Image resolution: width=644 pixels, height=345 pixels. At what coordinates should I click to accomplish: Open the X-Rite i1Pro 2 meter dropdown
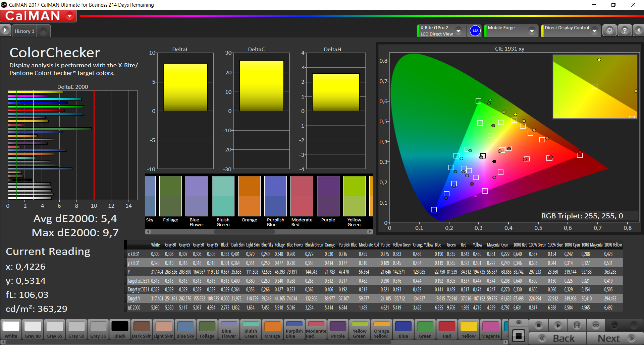click(458, 31)
